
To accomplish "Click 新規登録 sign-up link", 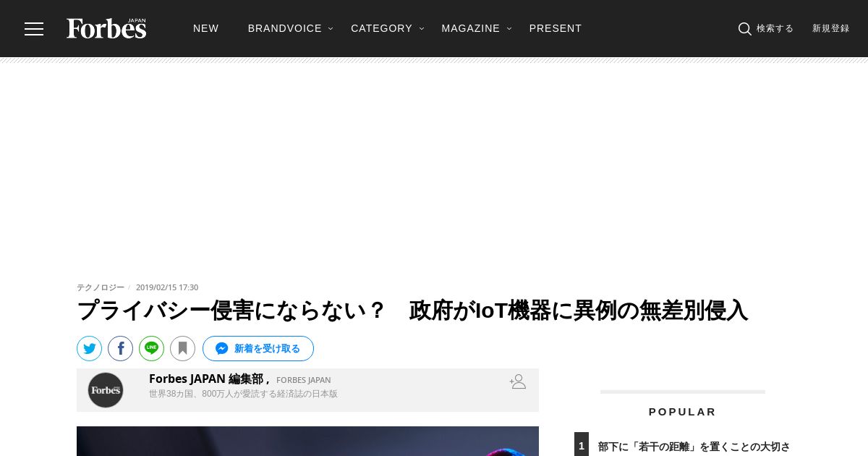I will pos(830,29).
